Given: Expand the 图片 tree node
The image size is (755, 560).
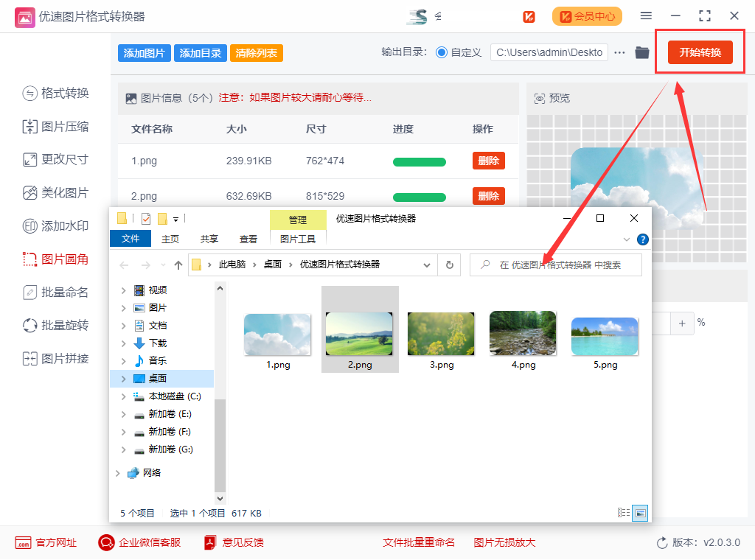Looking at the screenshot, I should point(124,308).
